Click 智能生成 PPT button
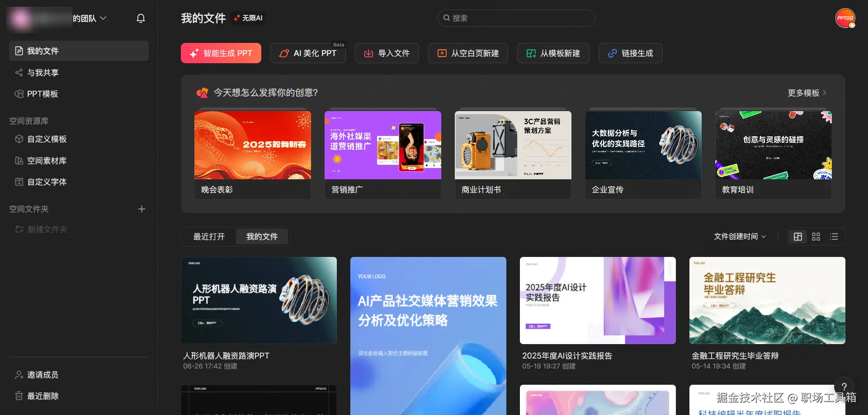Screen dimensions: 868x415 pyautogui.click(x=221, y=53)
